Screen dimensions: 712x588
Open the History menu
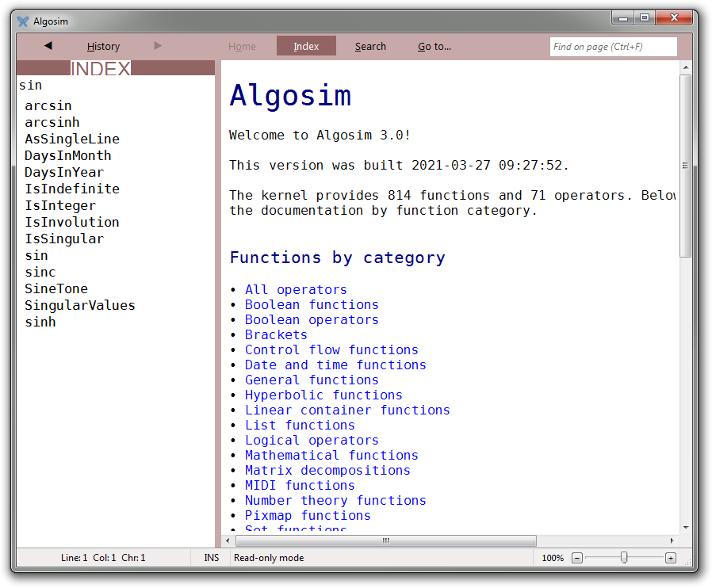point(103,47)
